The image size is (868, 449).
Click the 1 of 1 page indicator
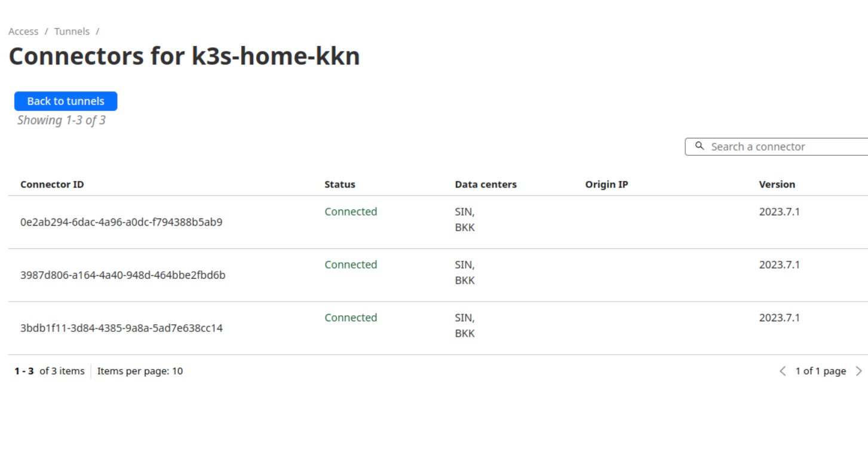tap(820, 371)
